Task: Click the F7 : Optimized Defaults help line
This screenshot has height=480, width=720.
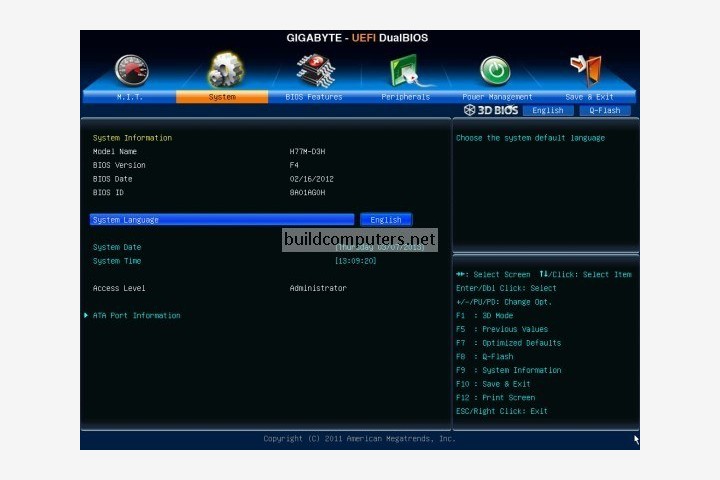Action: click(508, 343)
